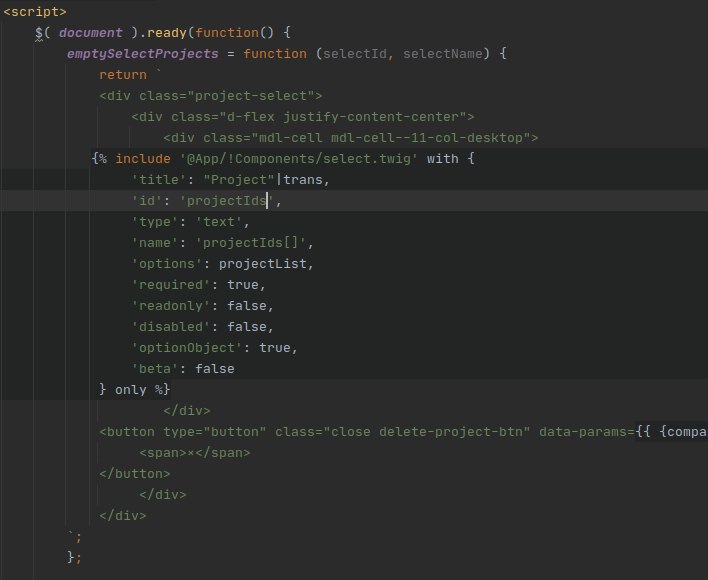
Task: Click the word 'document' in ready call
Action: (90, 32)
